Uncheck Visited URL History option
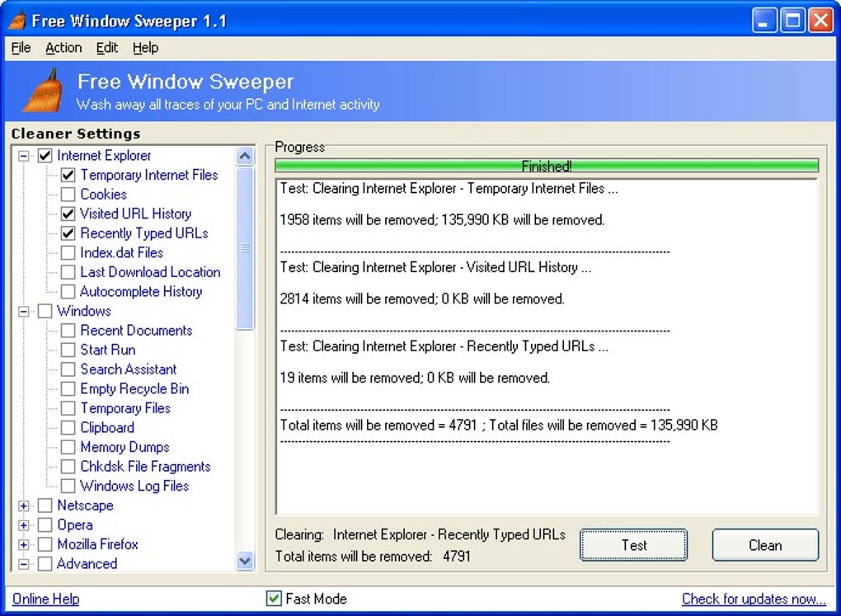The height and width of the screenshot is (616, 841). point(68,214)
